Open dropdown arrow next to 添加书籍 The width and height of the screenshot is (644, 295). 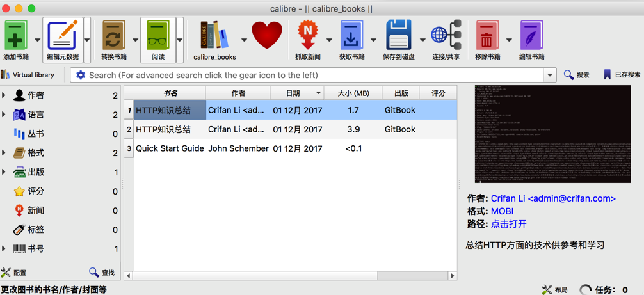point(37,40)
